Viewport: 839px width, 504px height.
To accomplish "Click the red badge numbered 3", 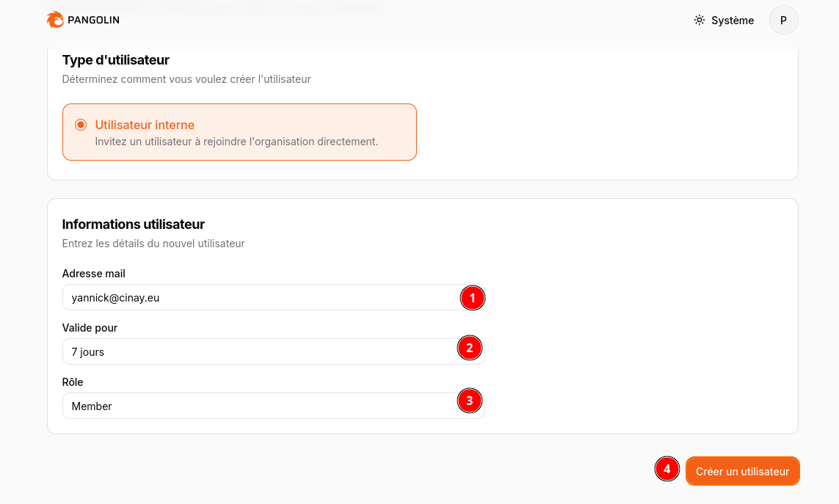I will click(x=470, y=401).
